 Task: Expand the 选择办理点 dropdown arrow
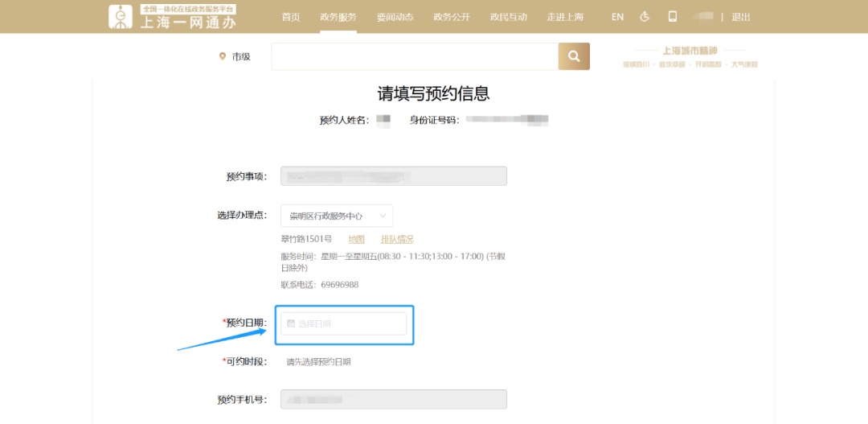tap(383, 216)
